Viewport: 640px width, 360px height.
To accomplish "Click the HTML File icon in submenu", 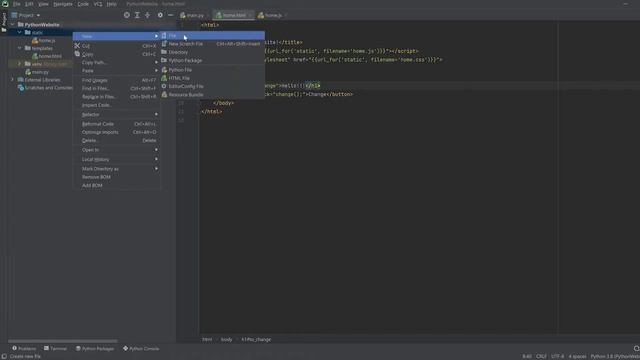I will pos(164,78).
